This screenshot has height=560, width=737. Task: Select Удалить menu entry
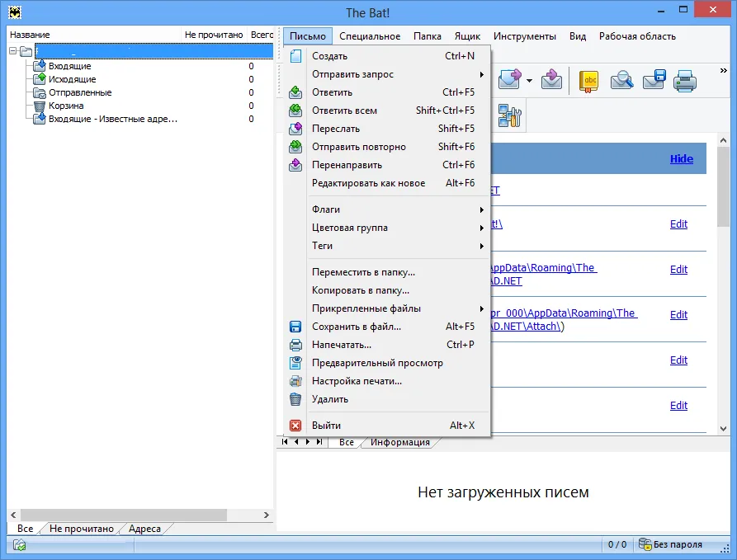[x=387, y=399]
